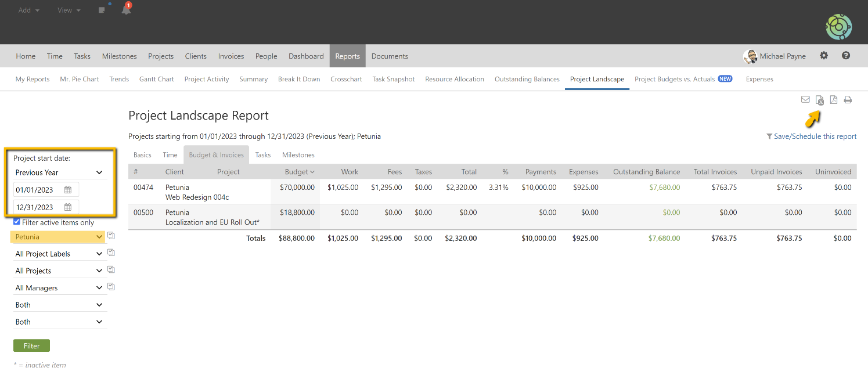The image size is (868, 382).
Task: Open the help question mark
Action: 846,55
